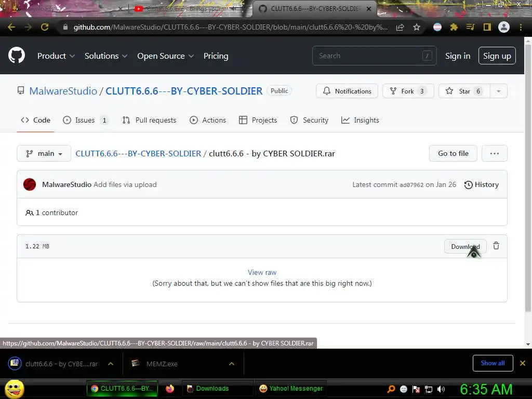The image size is (532, 399).
Task: Click the smiley Start button
Action: point(14,389)
